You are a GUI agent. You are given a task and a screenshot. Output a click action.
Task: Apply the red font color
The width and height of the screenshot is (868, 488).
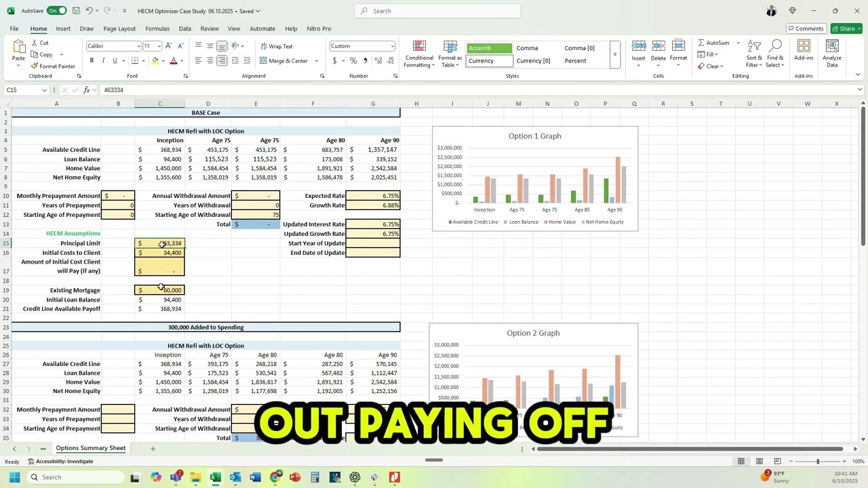174,60
